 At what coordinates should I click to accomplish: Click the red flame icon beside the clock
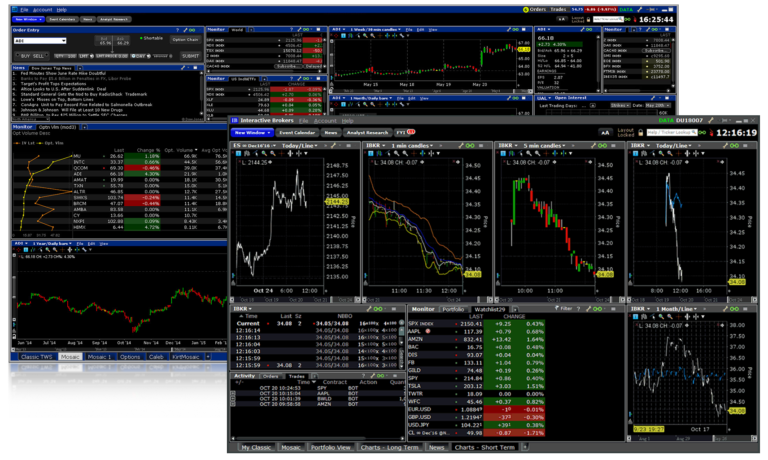pyautogui.click(x=711, y=133)
